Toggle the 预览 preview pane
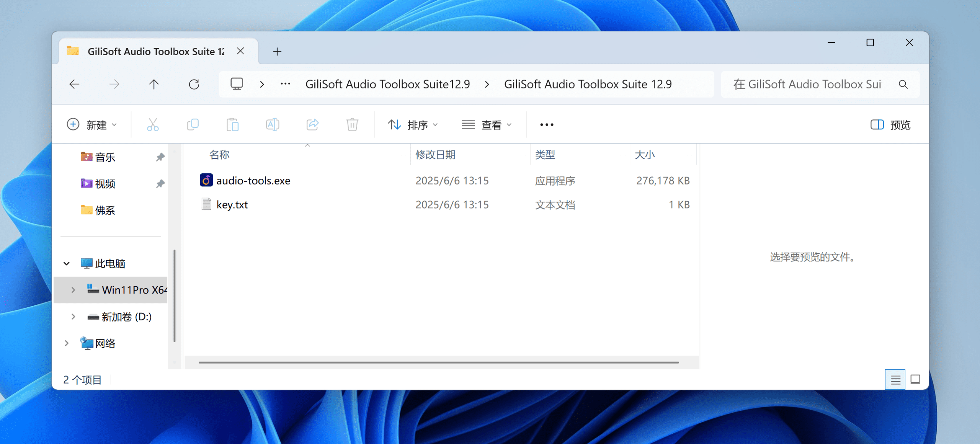 coord(890,125)
